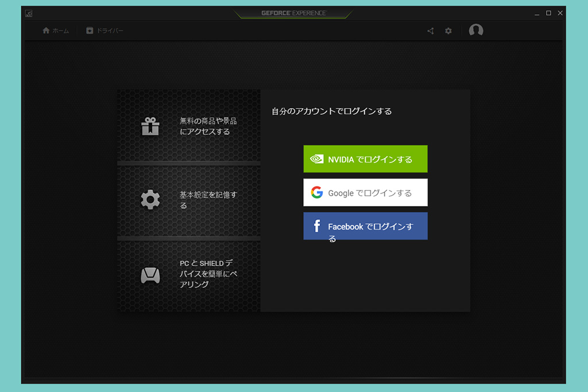Click the heading 自分のアカウントでログインする
Viewport: 588px width, 392px height.
click(x=331, y=111)
